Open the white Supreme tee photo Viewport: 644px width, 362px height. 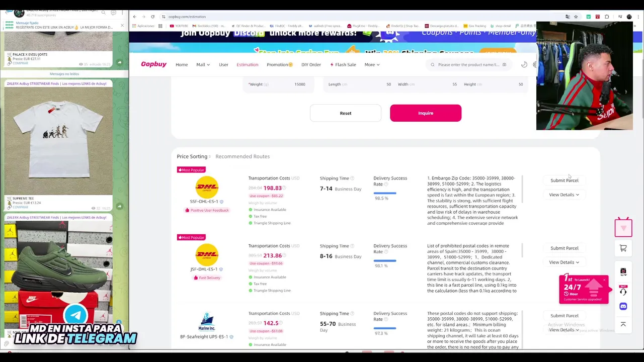[58, 140]
